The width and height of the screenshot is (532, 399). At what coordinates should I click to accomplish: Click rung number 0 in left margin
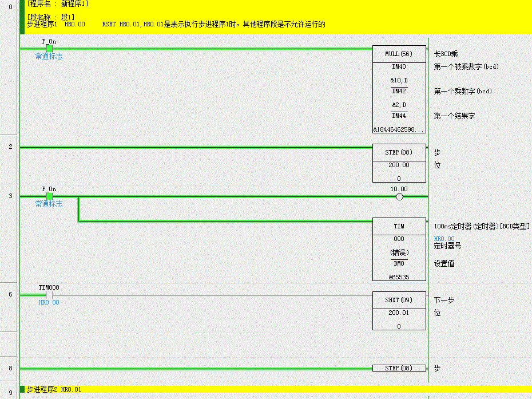(10, 7)
